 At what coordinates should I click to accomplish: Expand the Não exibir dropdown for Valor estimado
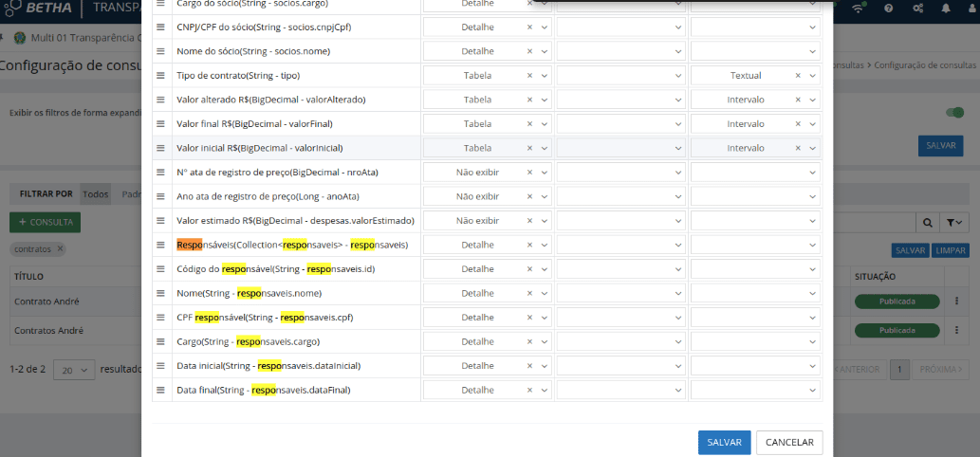tap(545, 220)
